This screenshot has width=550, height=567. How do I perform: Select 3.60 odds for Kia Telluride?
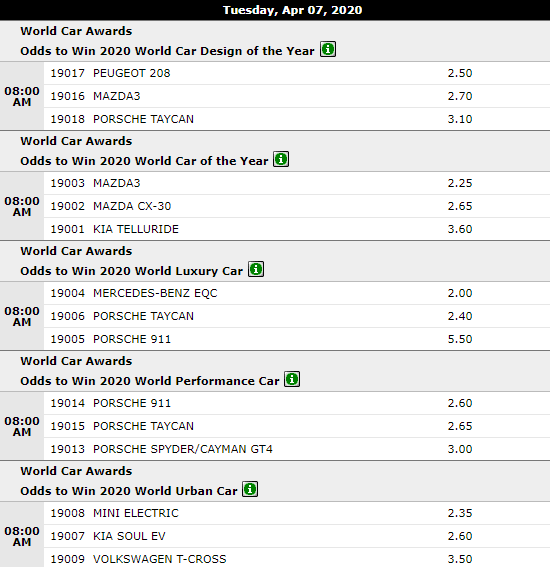pos(460,229)
